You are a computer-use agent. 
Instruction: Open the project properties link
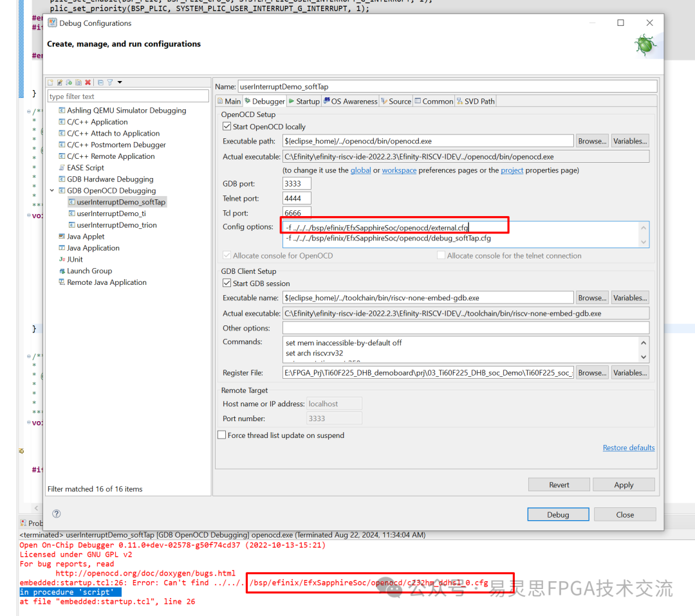512,170
